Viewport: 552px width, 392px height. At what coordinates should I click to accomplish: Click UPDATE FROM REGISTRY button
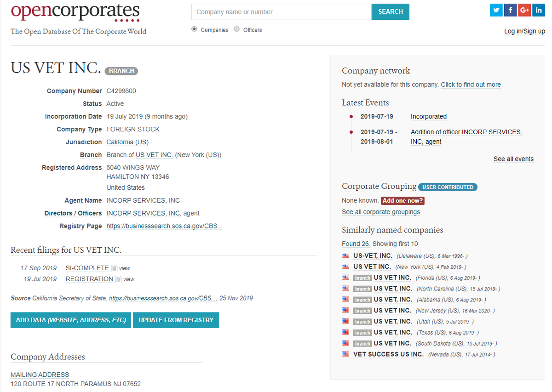[176, 320]
